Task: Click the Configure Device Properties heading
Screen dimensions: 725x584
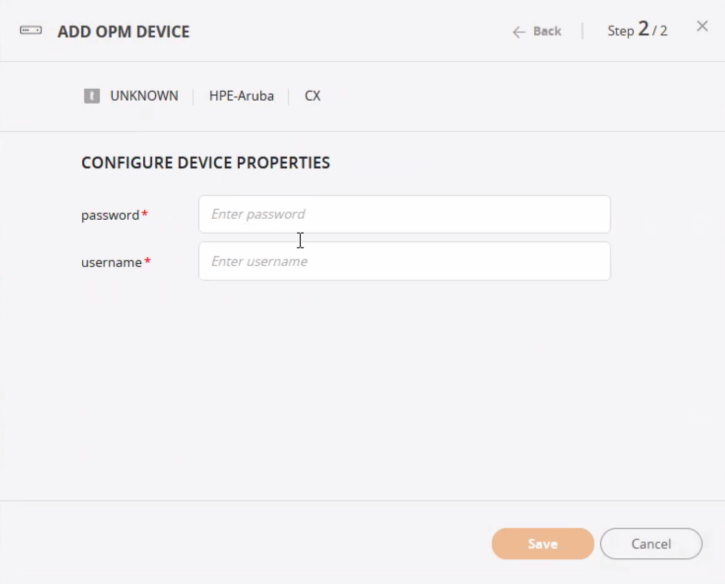Action: tap(205, 162)
